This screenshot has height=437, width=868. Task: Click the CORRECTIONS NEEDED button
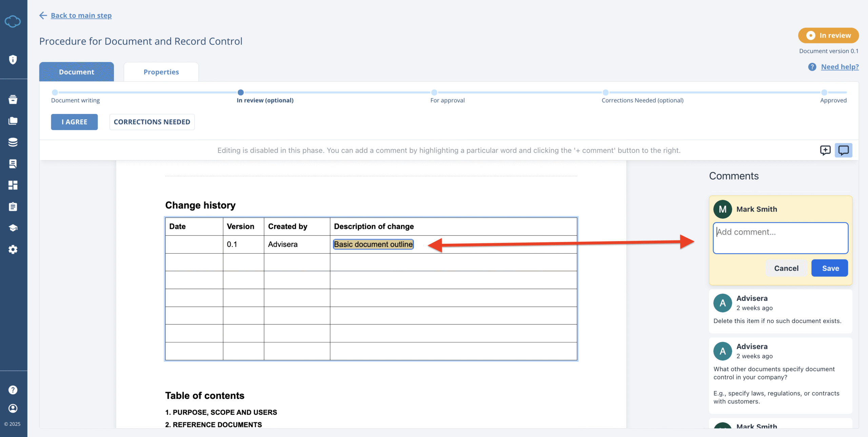(x=152, y=122)
